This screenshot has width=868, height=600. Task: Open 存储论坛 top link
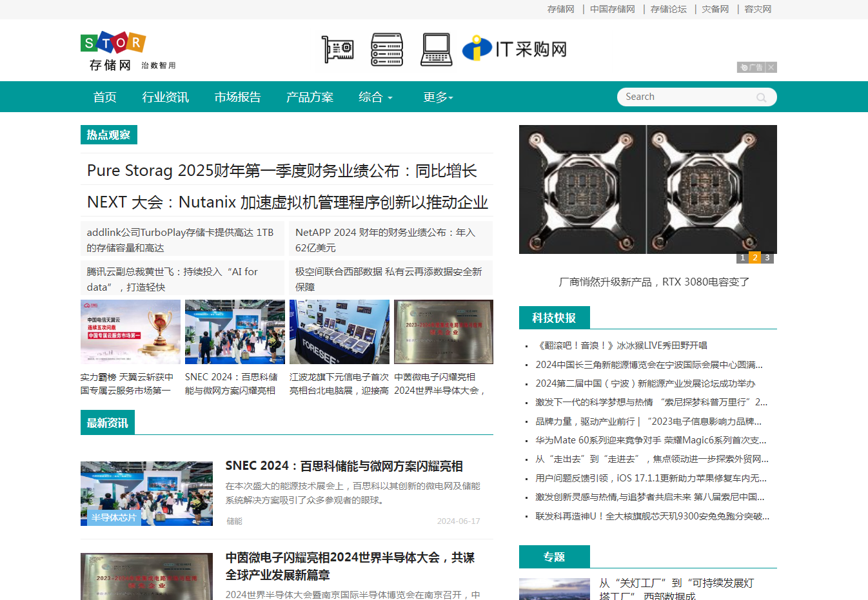[668, 9]
